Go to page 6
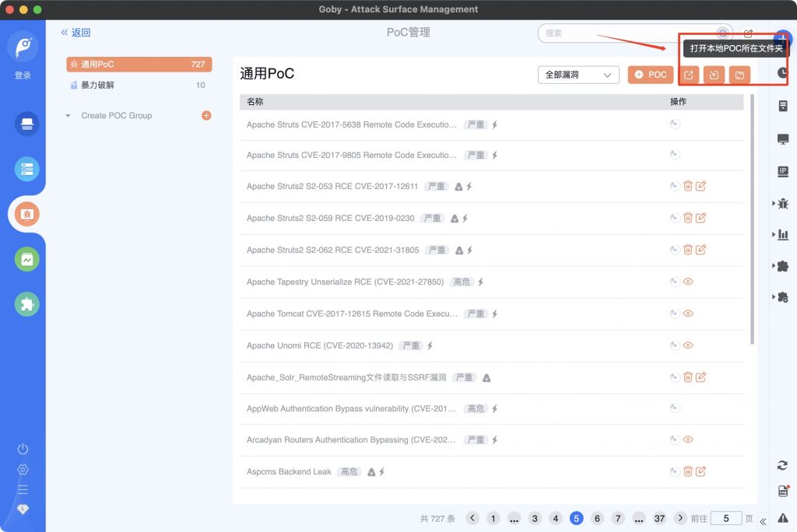The width and height of the screenshot is (797, 532). pyautogui.click(x=597, y=518)
